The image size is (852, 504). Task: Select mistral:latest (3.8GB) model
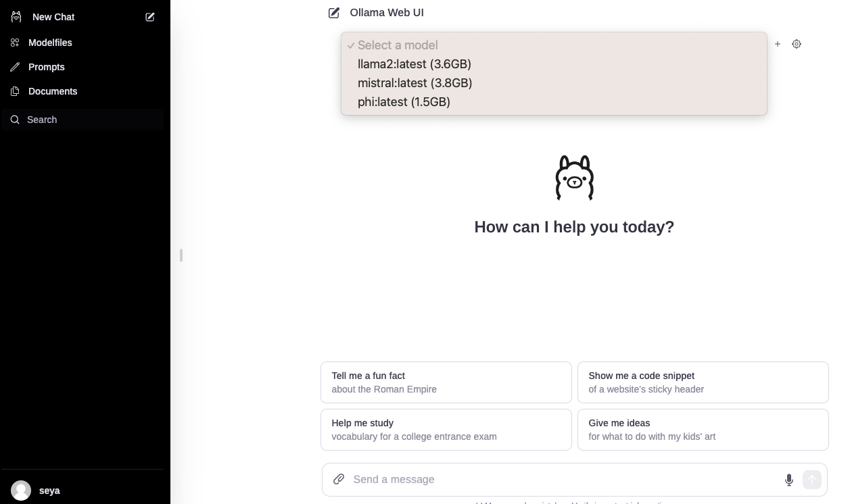click(x=554, y=83)
